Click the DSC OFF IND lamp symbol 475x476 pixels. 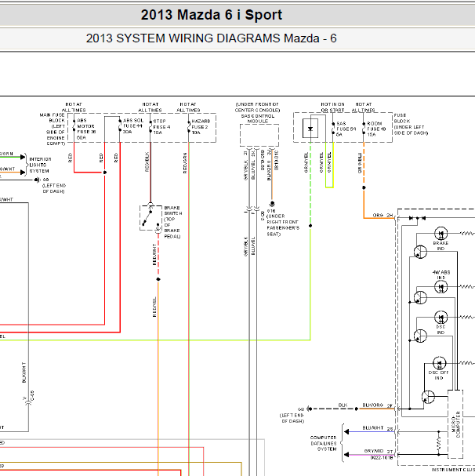point(439,363)
